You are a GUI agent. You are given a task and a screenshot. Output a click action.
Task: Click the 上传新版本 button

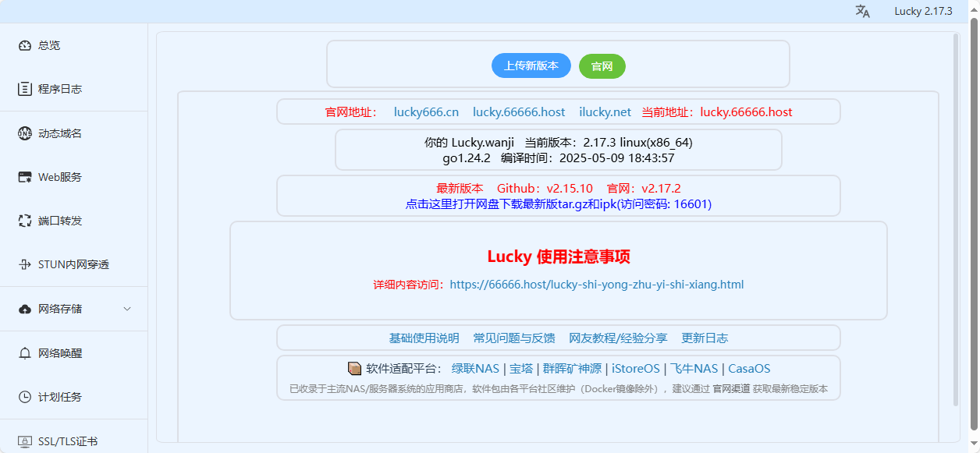[x=531, y=65]
